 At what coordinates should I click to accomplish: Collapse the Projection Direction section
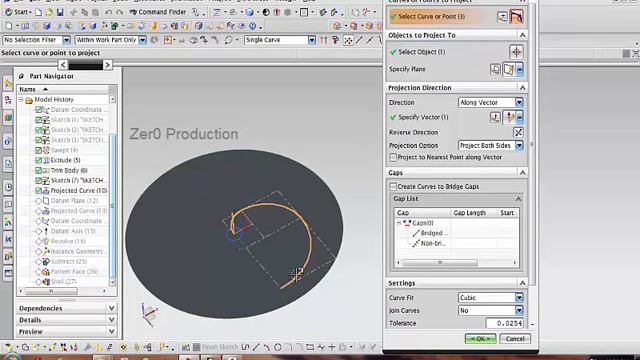[522, 87]
